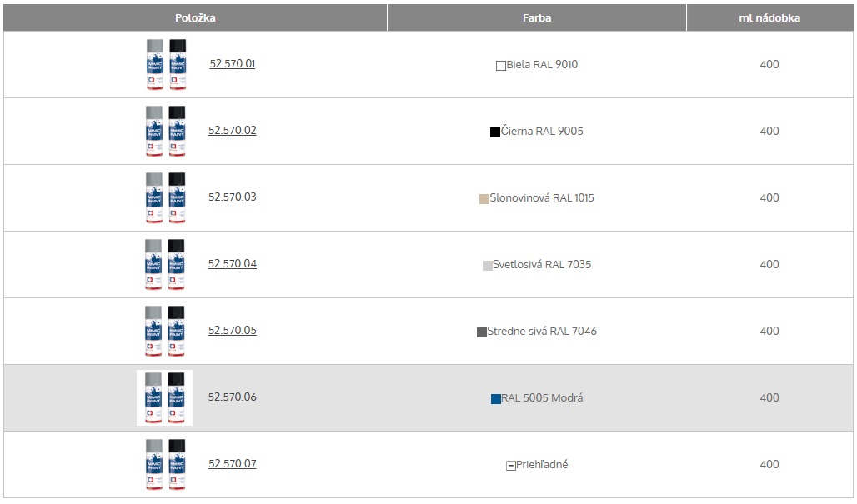Open product link 52.570.03

232,197
